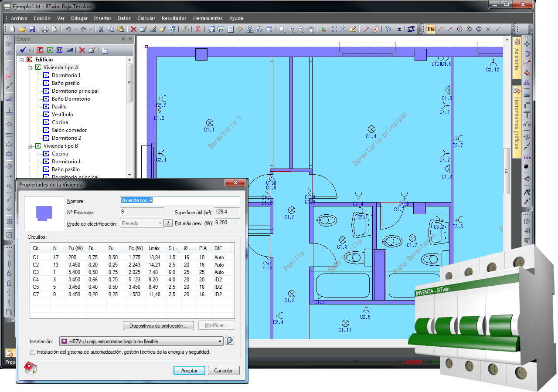
Task: Open the Grado de electrificación Elevado combo
Action: [141, 223]
